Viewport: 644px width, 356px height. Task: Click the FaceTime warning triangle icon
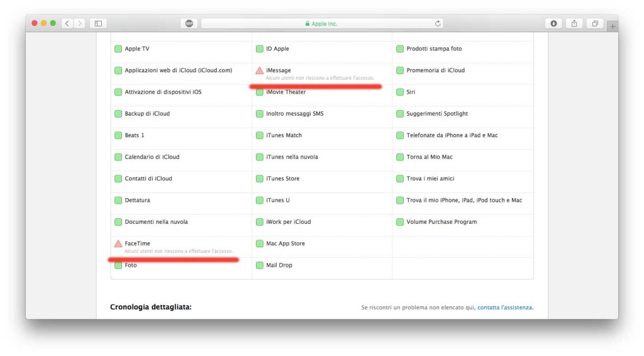click(x=118, y=243)
